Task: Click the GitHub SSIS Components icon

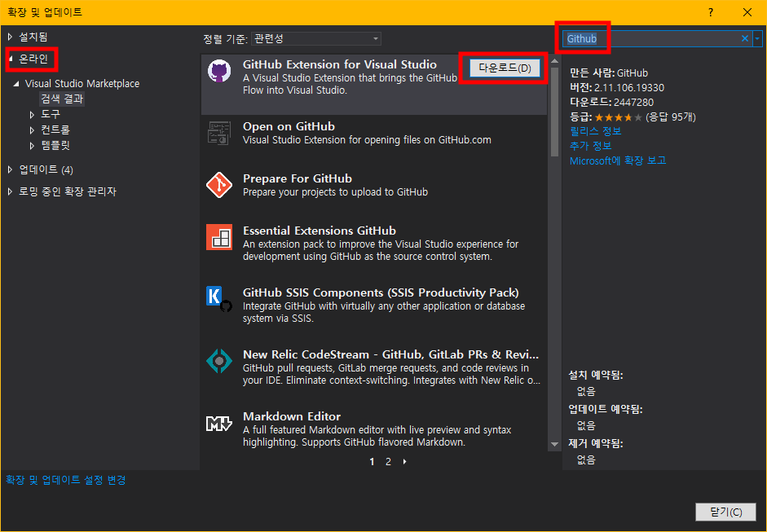Action: (x=219, y=299)
